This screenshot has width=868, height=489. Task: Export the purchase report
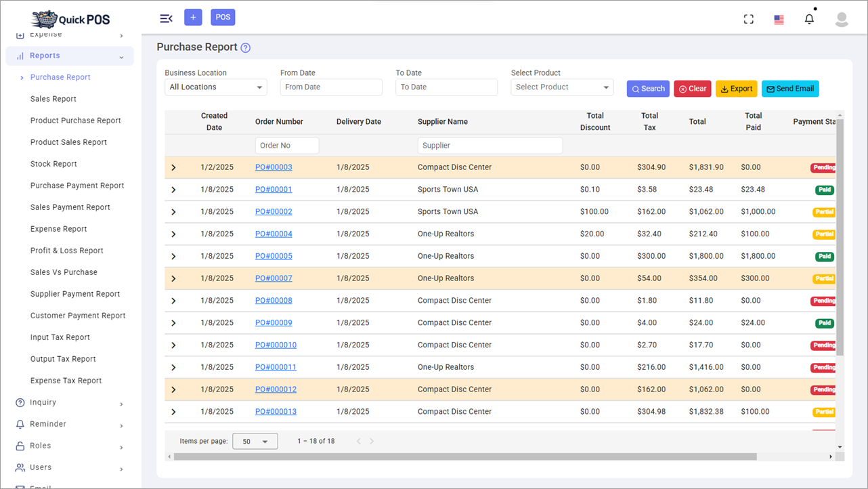click(736, 88)
